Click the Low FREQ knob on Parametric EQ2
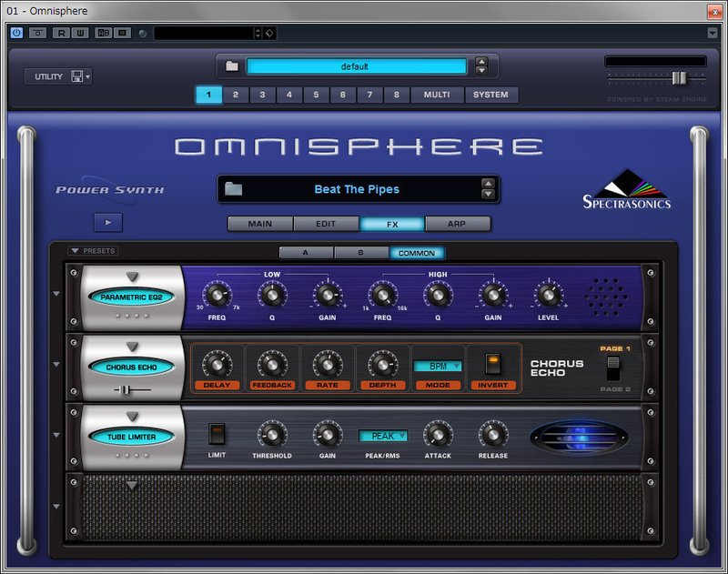 click(x=217, y=295)
